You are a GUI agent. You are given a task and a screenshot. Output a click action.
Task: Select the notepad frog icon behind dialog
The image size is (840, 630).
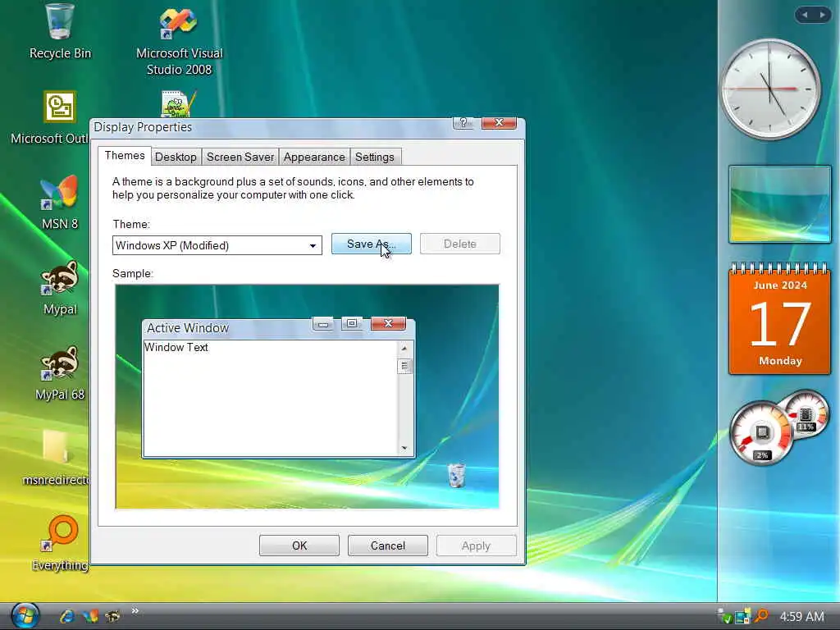178,104
